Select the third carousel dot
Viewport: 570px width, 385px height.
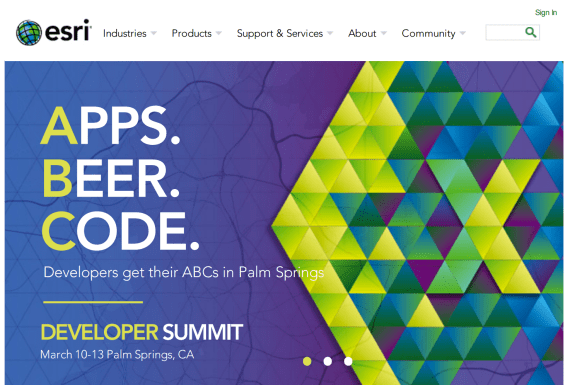pos(348,361)
